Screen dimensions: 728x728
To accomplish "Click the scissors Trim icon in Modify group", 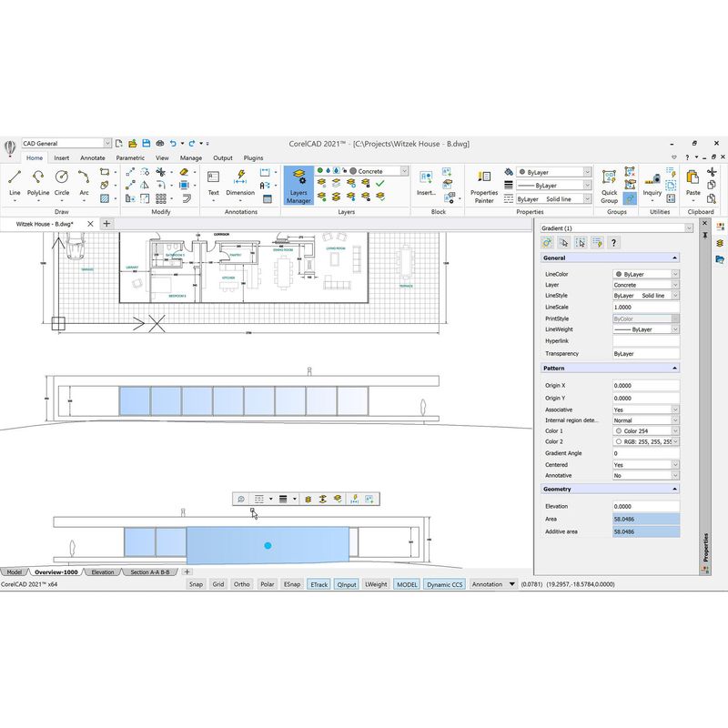I will [161, 172].
